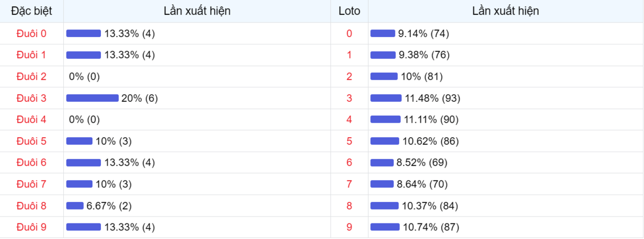Select the Đuôi 3 label
This screenshot has height=239, width=644.
click(32, 98)
